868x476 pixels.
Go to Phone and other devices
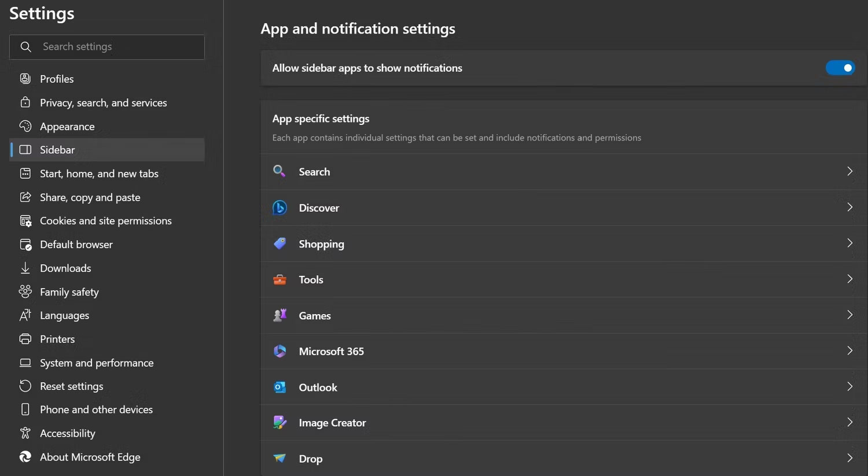(x=107, y=409)
